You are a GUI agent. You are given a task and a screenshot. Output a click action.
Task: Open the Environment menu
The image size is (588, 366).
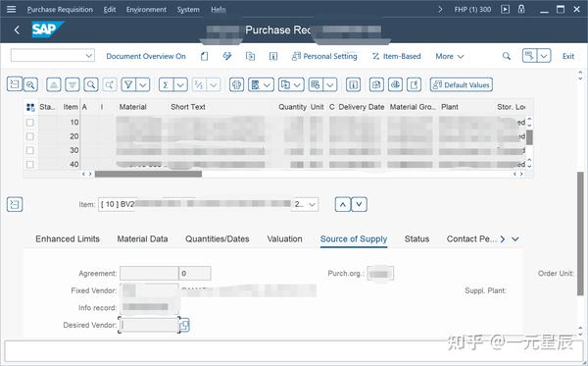coord(146,10)
